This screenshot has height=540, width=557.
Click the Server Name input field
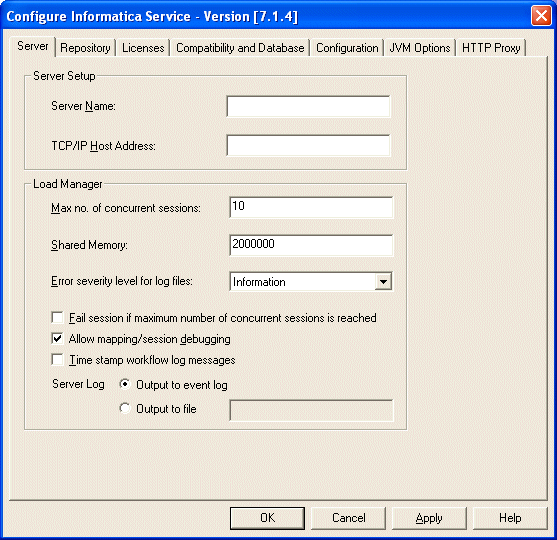[x=308, y=106]
